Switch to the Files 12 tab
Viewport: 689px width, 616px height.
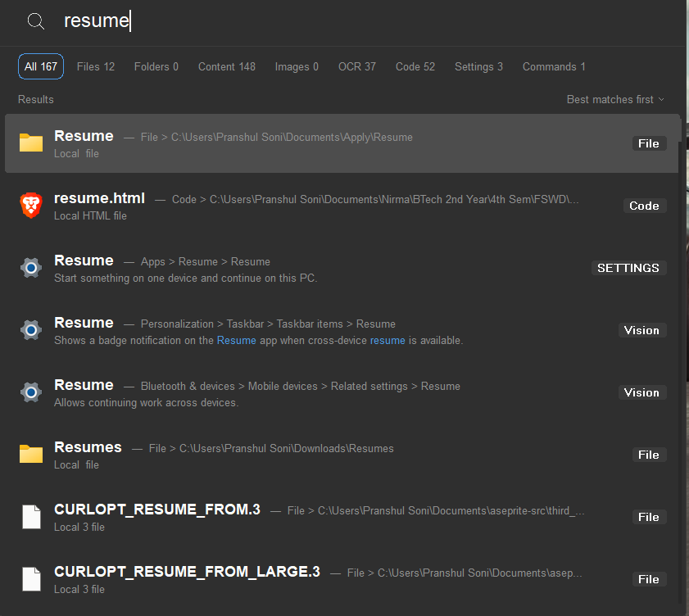(96, 67)
